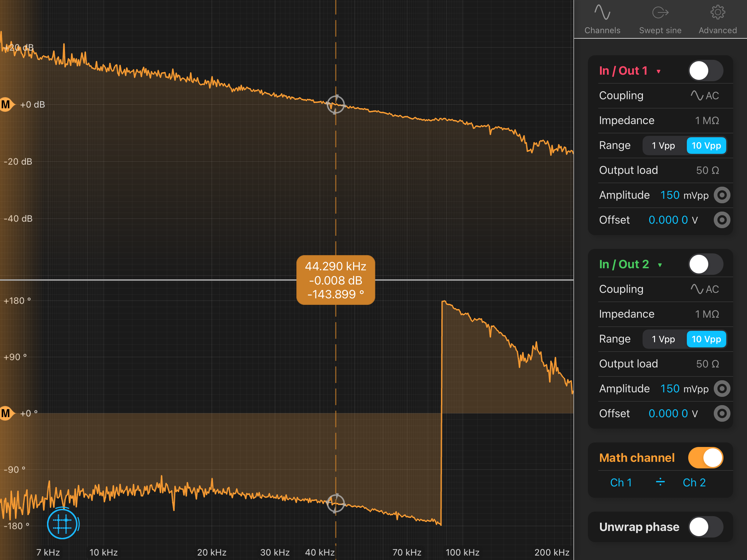Tap the blue cursor grid button
This screenshot has height=560, width=747.
point(63,524)
